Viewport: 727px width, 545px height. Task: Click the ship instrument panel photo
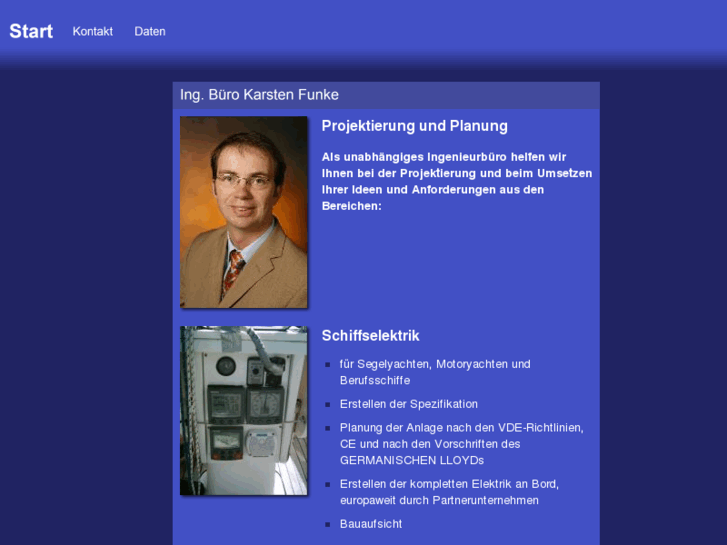click(243, 410)
